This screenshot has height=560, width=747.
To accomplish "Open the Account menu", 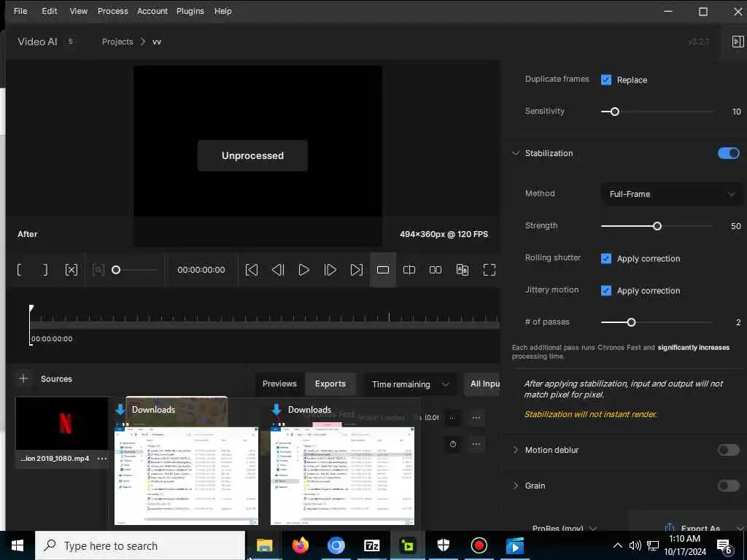I will (152, 11).
